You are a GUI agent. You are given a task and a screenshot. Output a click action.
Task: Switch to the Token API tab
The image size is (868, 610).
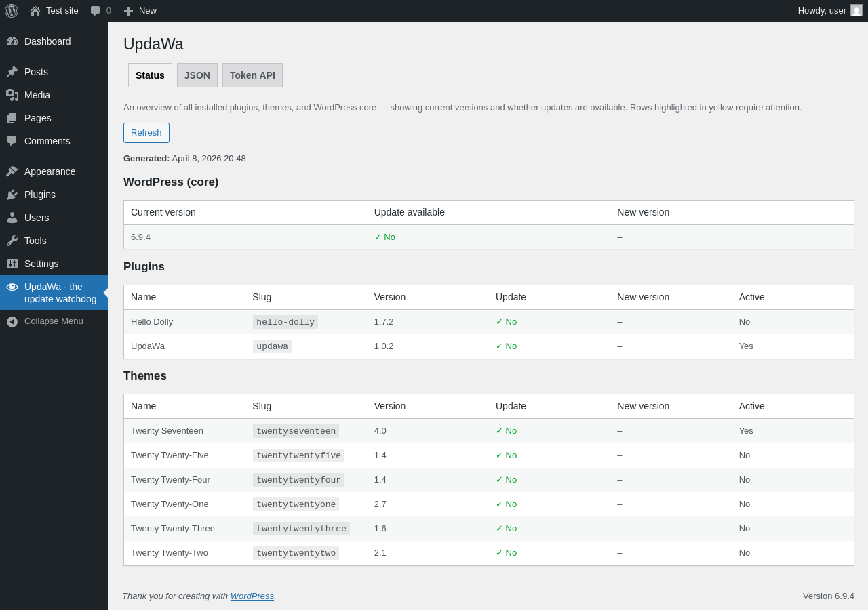click(252, 75)
